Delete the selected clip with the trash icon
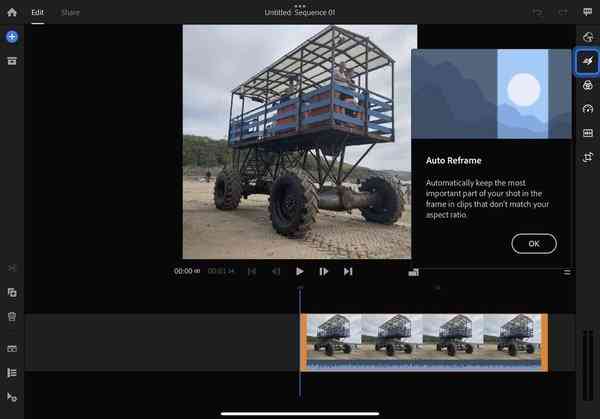The height and width of the screenshot is (419, 600). point(12,316)
